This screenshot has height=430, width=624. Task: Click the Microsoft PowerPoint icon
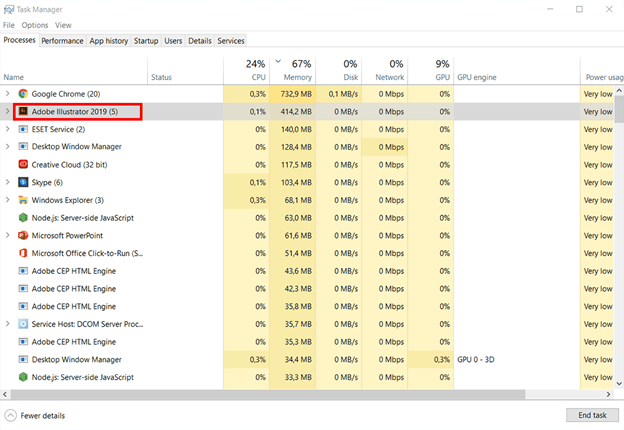(23, 235)
